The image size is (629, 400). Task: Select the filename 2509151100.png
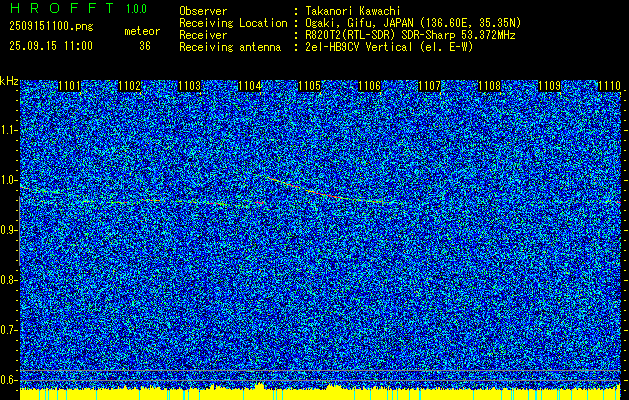click(51, 27)
